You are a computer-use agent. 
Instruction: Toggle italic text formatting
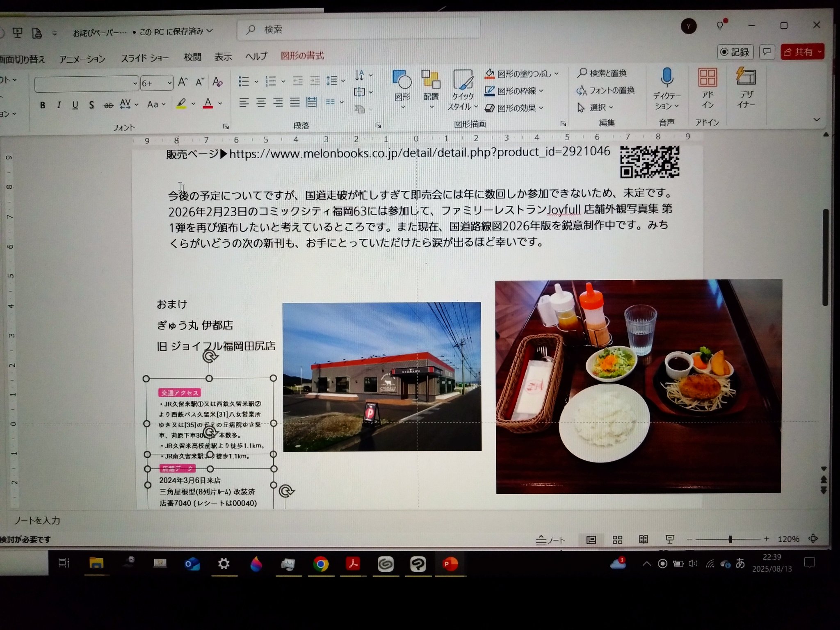59,105
